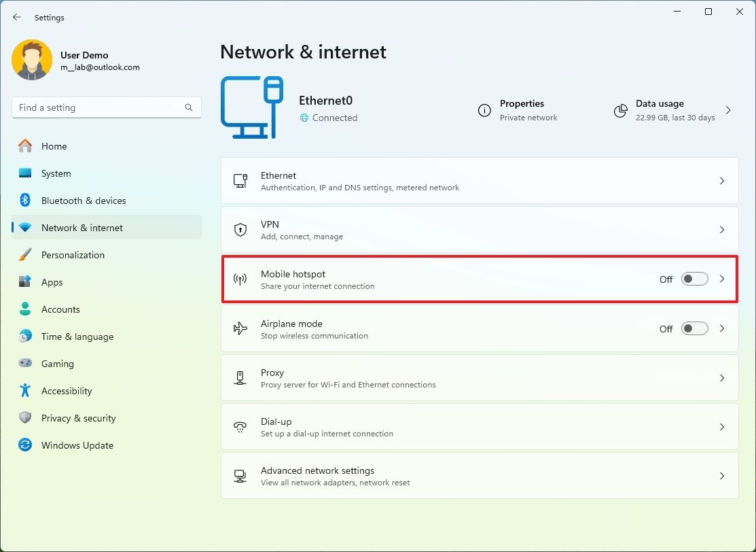Enable the Mobile hotspot toggle
The image size is (756, 552).
[x=694, y=279]
